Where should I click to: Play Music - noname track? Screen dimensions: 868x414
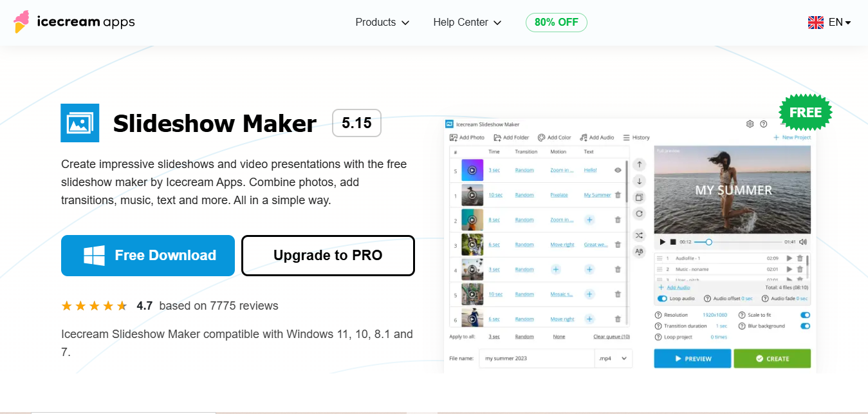tap(790, 269)
